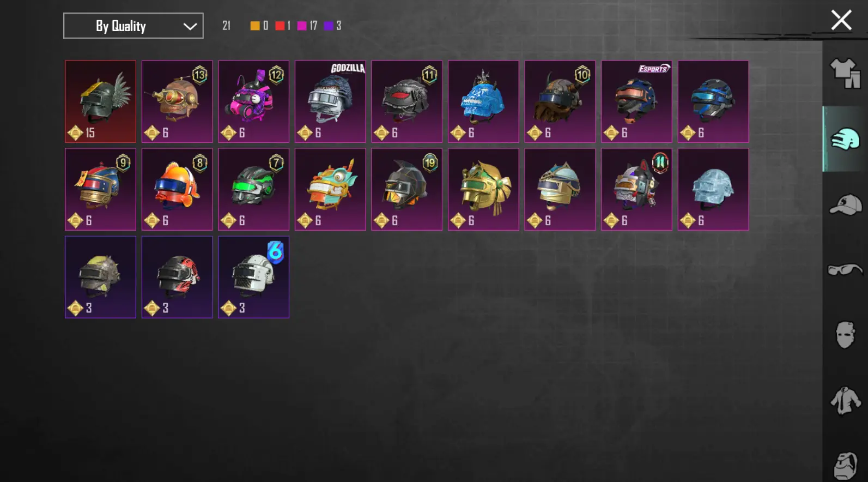This screenshot has height=482, width=868.
Task: Select the helmet category icon
Action: [x=845, y=139]
